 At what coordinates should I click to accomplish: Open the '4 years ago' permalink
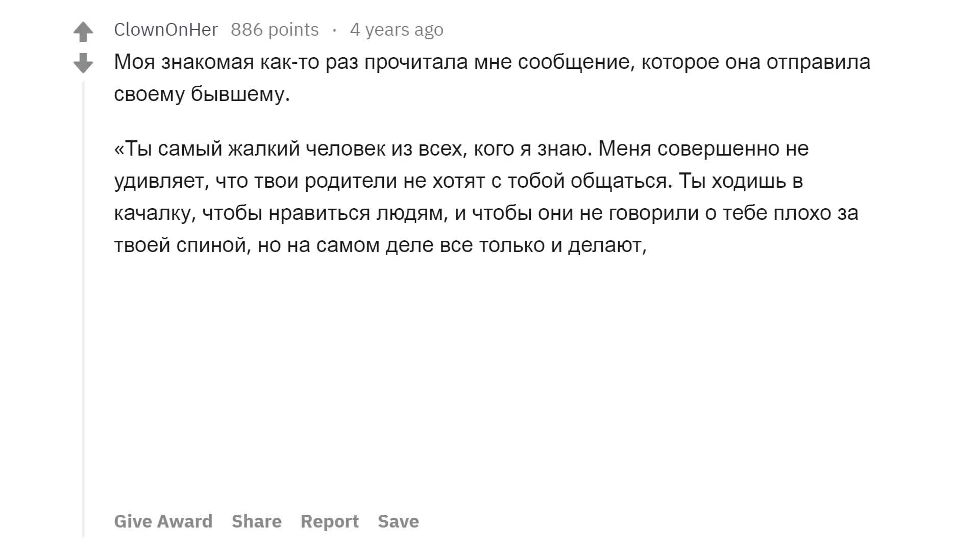(x=397, y=30)
